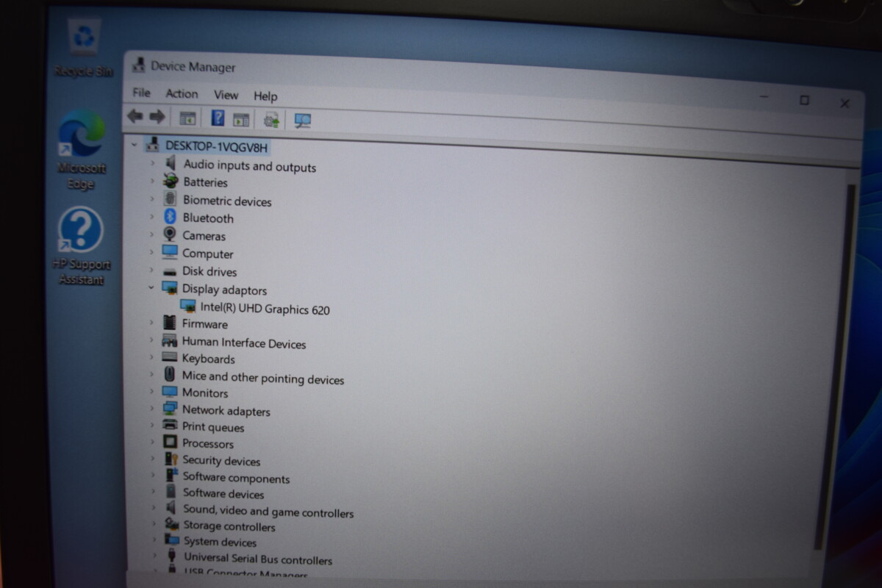
Task: Select the DESKTOP-1VQGV8H computer name
Action: pos(216,146)
